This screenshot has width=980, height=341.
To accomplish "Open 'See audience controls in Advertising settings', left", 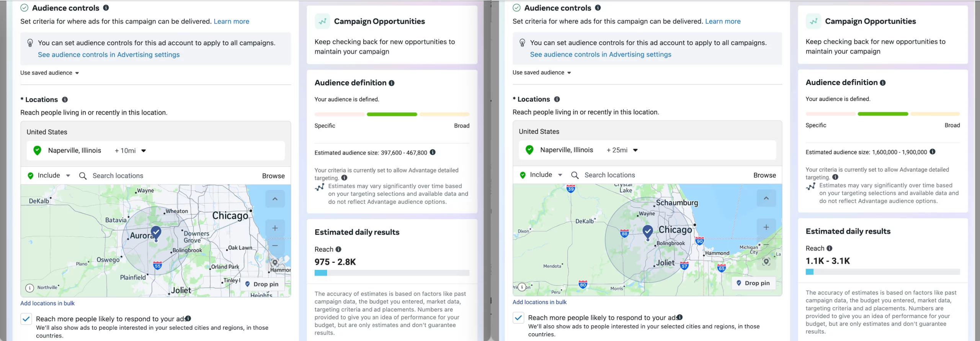I will click(109, 55).
